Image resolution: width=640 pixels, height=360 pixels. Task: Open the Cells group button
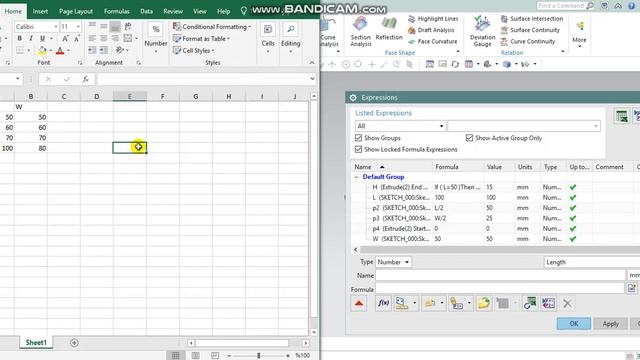click(x=268, y=40)
